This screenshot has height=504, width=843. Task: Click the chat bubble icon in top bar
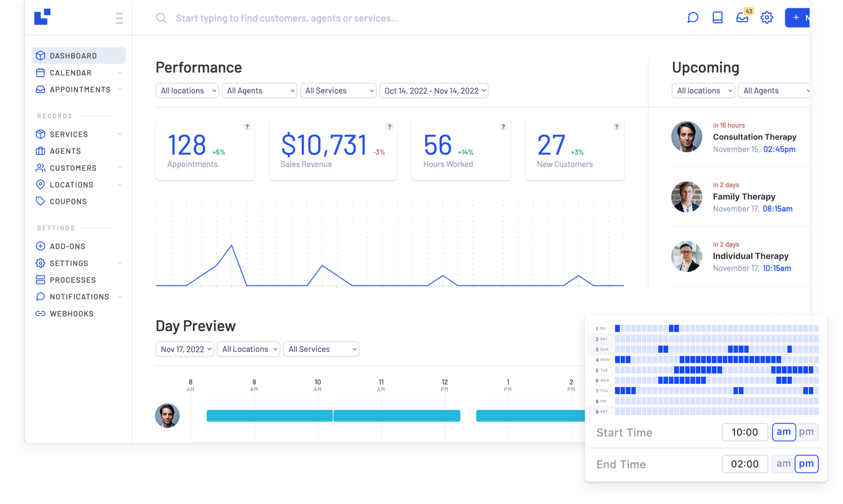[693, 18]
